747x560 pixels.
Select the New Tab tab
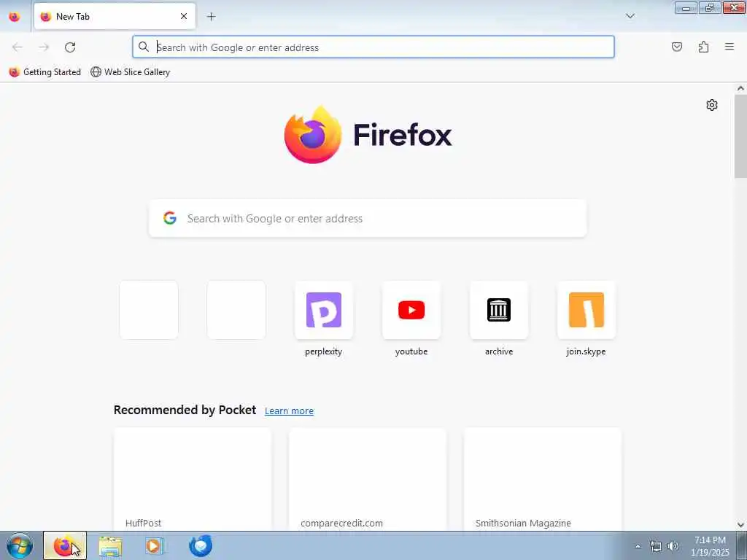coord(115,16)
